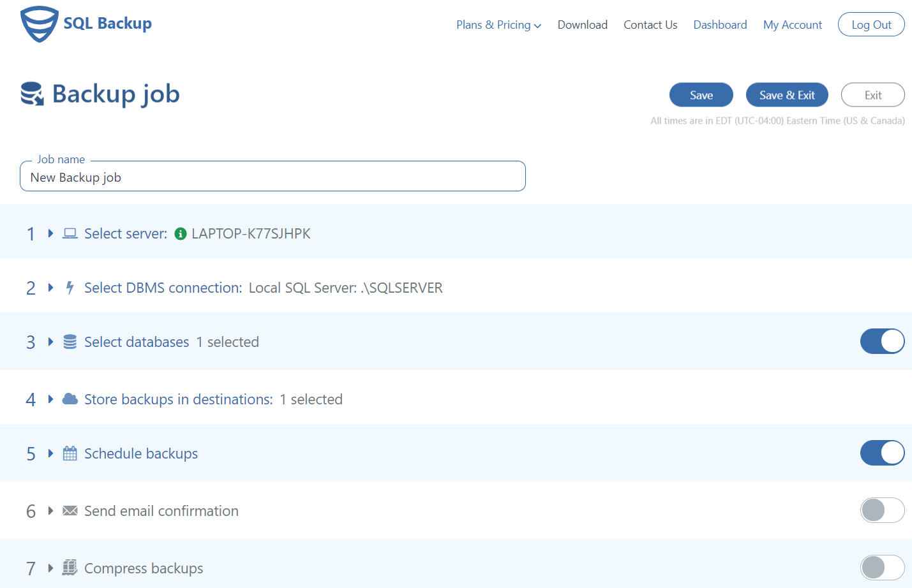Open the My Account page
Image resolution: width=912 pixels, height=588 pixels.
(x=793, y=24)
